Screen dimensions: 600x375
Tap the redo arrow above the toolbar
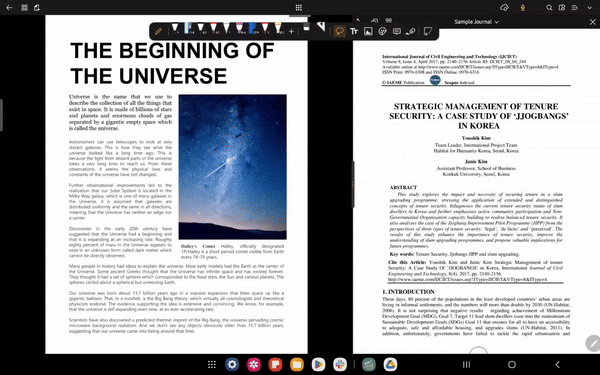pyautogui.click(x=374, y=21)
